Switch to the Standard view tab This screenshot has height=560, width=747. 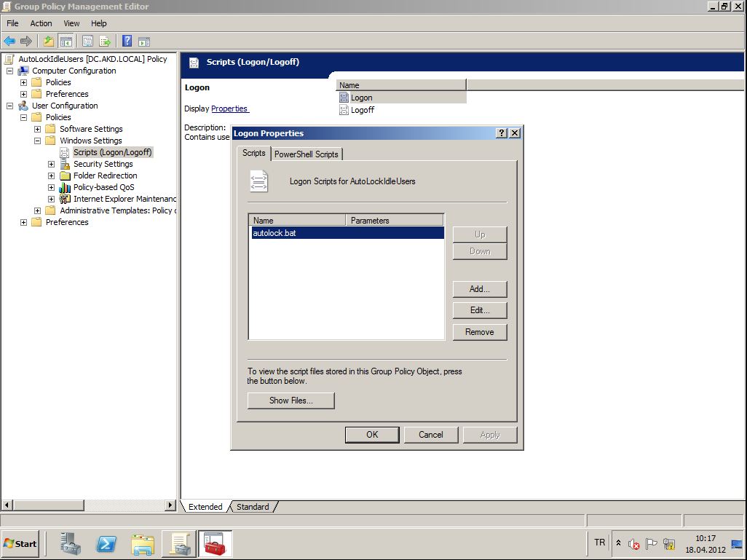coord(253,507)
